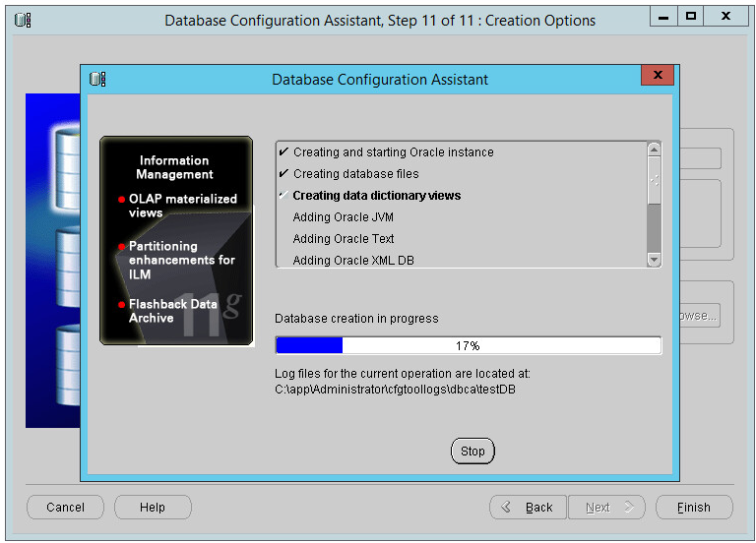Click the partially hidden Browse button behind dialog
This screenshot has width=756, height=543.
tap(700, 316)
